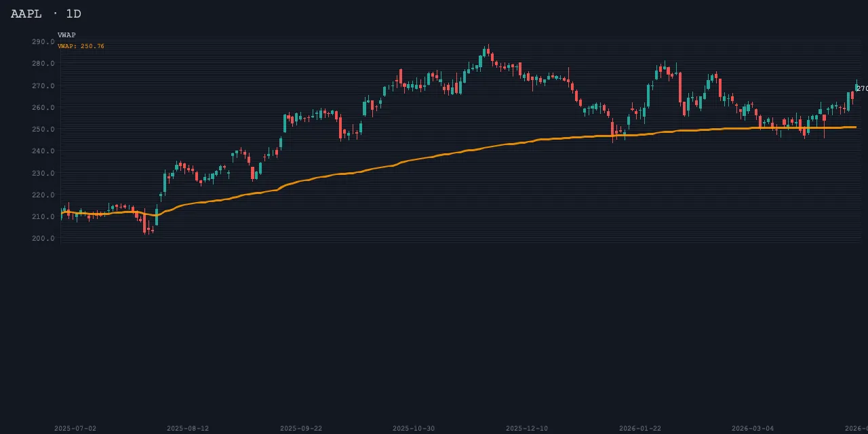Select the VWAP indicator label
The width and height of the screenshot is (868, 434).
point(66,35)
